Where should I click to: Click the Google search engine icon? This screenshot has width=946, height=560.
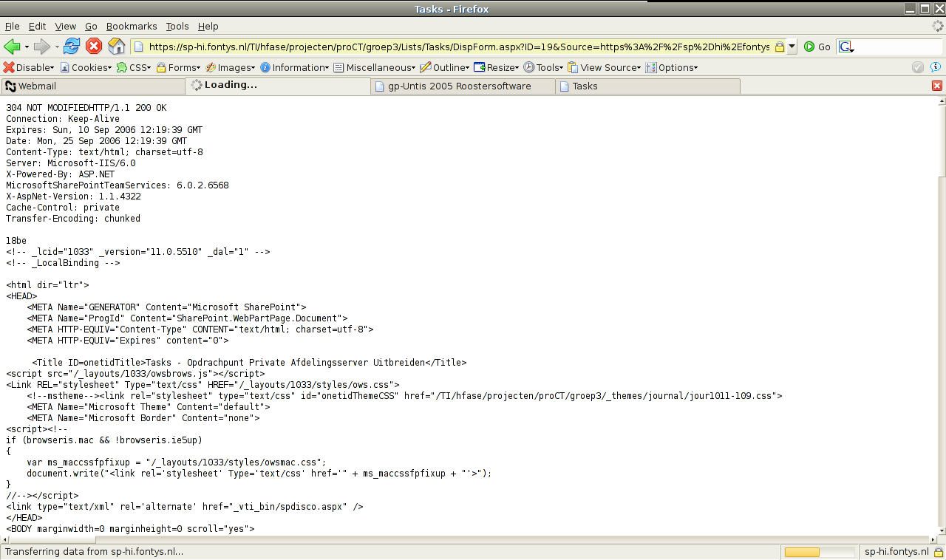(846, 47)
